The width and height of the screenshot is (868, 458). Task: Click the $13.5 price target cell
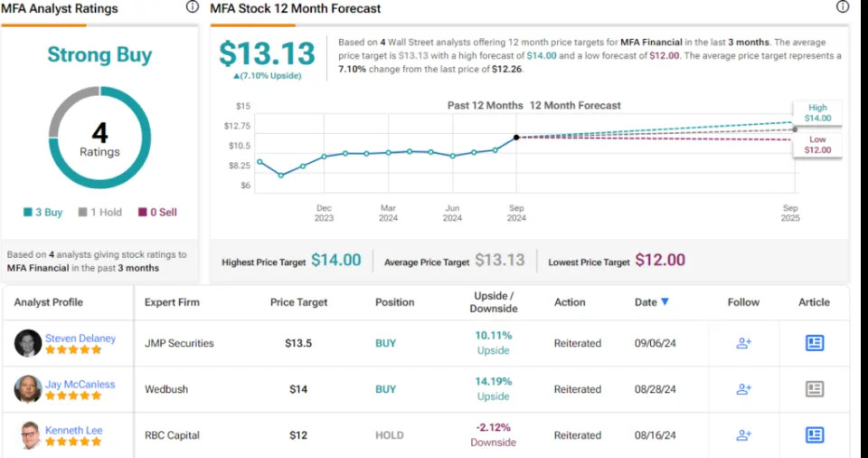298,343
